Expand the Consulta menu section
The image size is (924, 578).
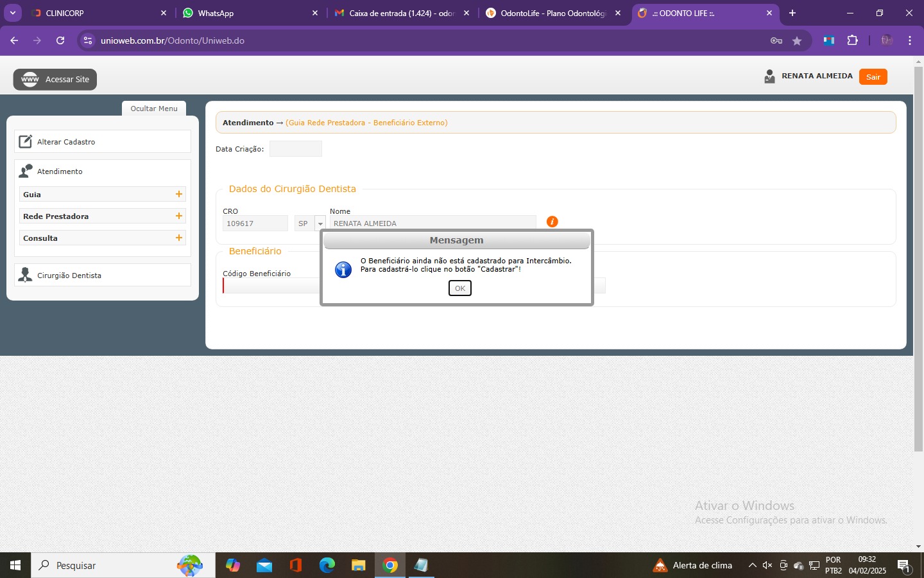click(179, 238)
